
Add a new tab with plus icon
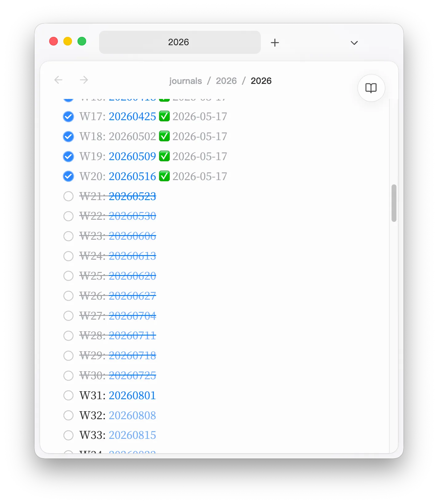(x=275, y=42)
